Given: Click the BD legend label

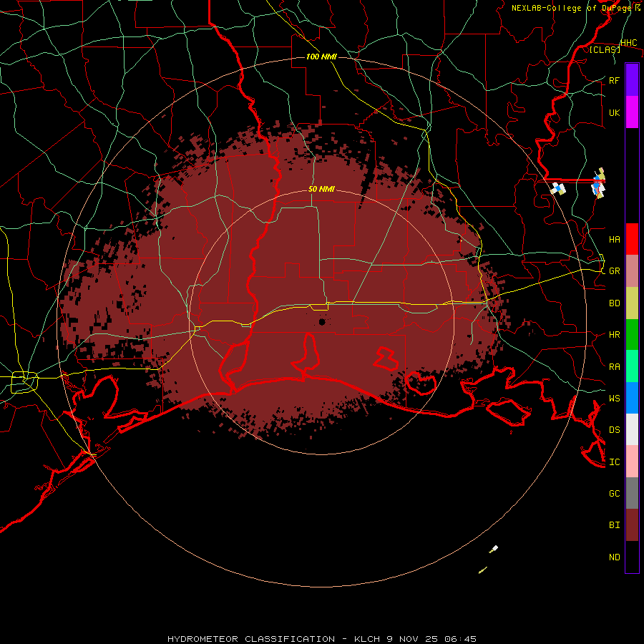Looking at the screenshot, I should pos(614,303).
